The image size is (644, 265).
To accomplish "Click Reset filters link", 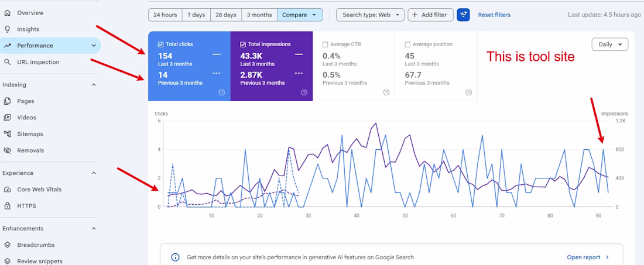I will coord(494,15).
